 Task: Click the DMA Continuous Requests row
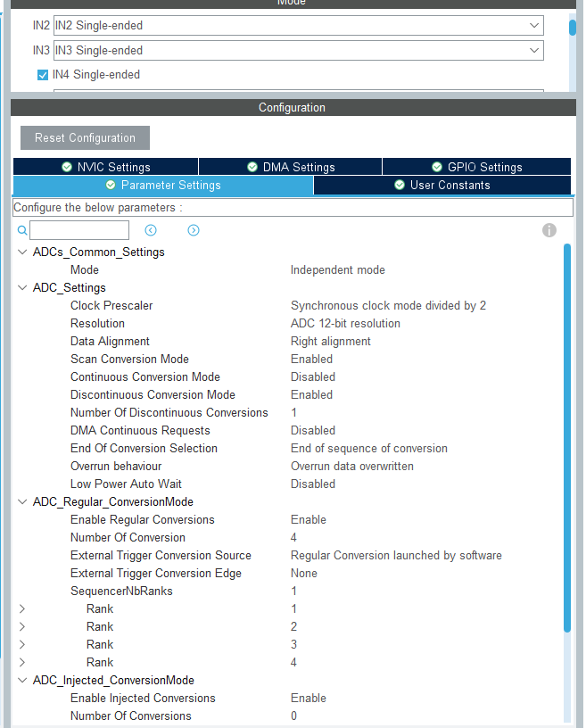point(288,430)
